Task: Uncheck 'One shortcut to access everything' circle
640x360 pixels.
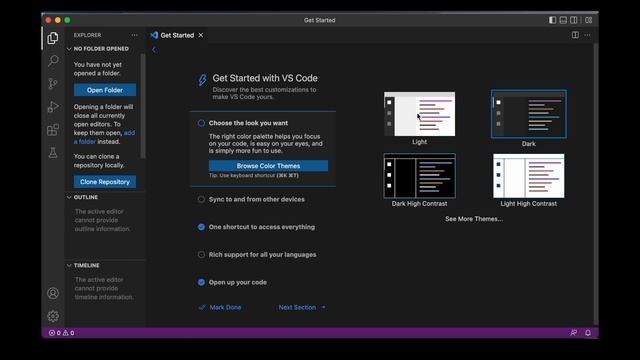Action: pyautogui.click(x=201, y=227)
